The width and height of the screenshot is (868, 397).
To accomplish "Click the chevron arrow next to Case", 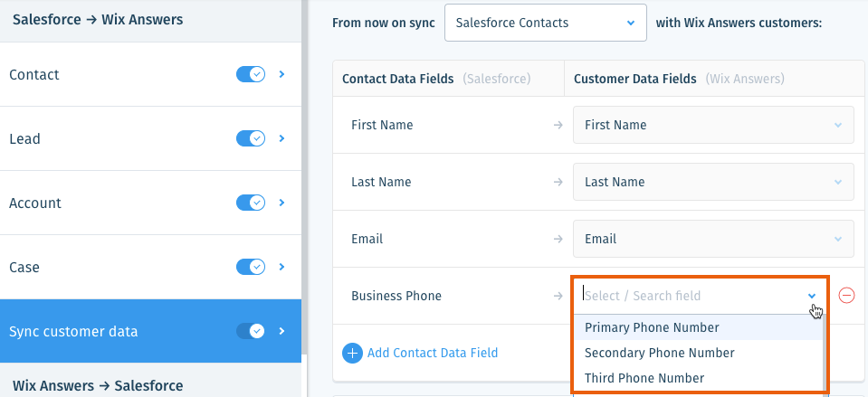I will 281,267.
